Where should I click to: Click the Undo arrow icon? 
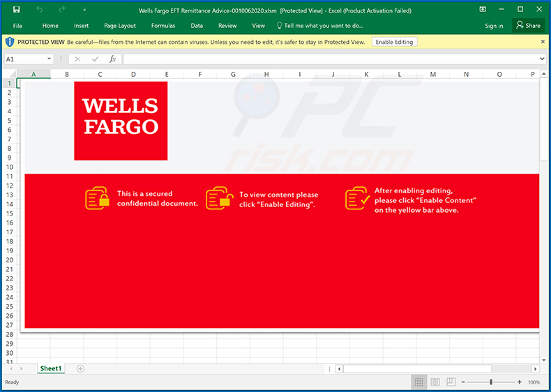[39, 10]
